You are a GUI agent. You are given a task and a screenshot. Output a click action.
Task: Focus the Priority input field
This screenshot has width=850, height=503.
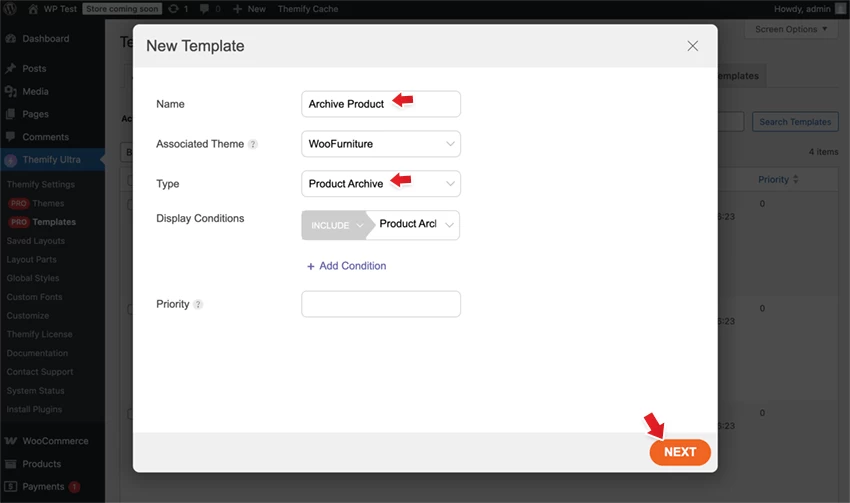coord(380,304)
